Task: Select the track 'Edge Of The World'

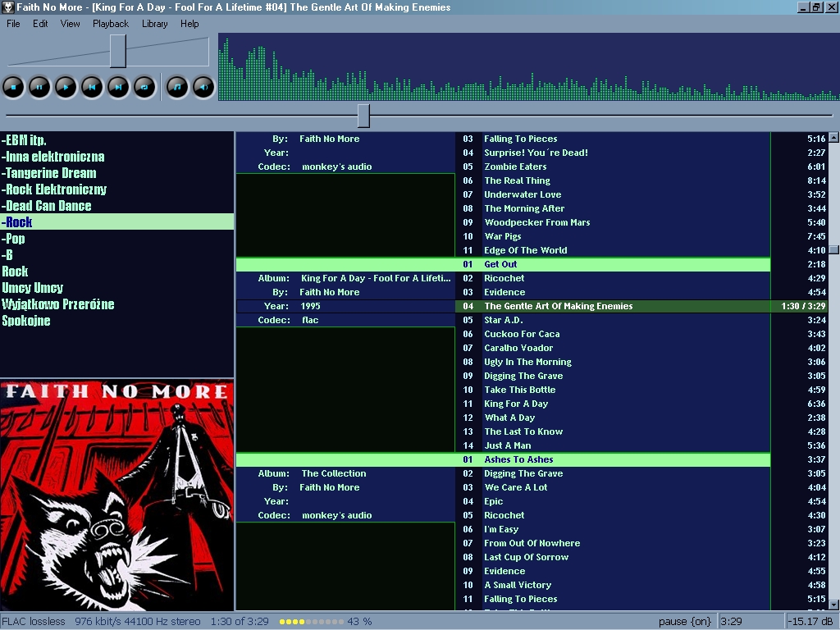Action: point(641,250)
